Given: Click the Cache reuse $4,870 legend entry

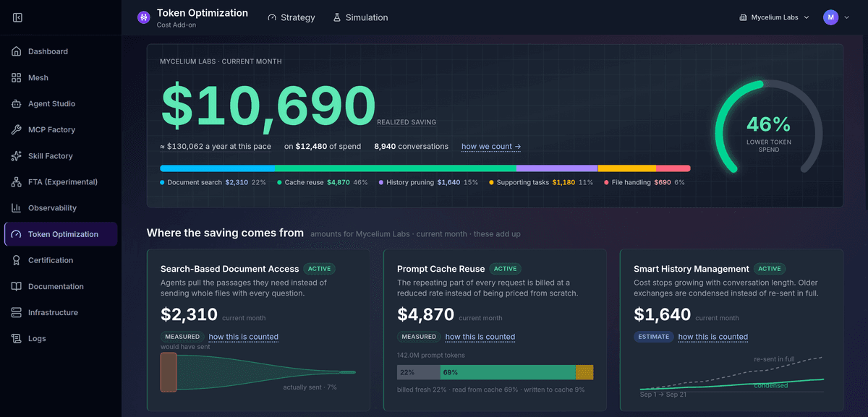Looking at the screenshot, I should [x=323, y=183].
